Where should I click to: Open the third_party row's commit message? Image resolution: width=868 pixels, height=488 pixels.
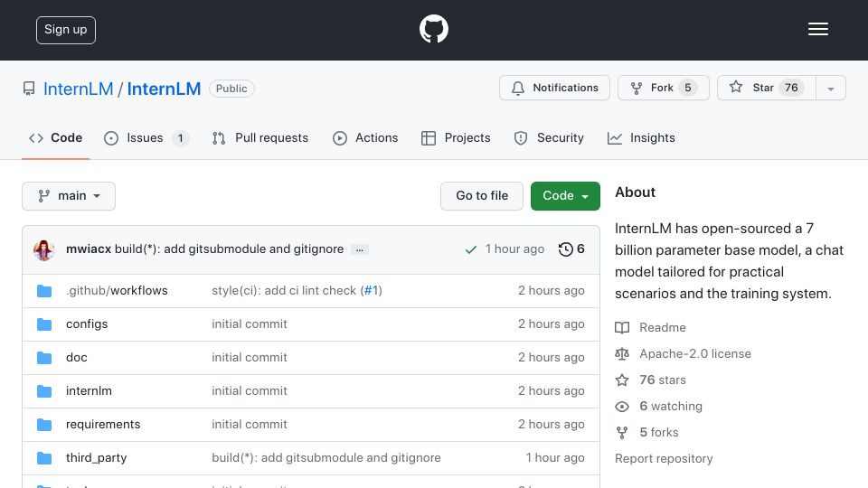tap(326, 457)
